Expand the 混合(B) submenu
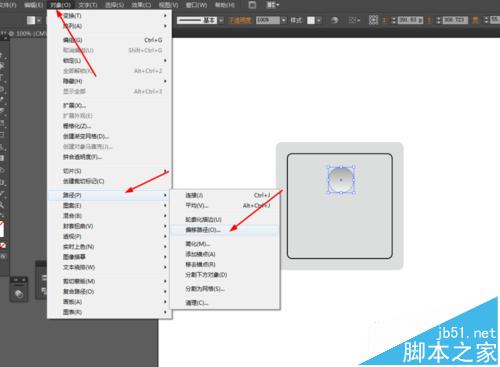This screenshot has height=367, width=500. point(110,216)
